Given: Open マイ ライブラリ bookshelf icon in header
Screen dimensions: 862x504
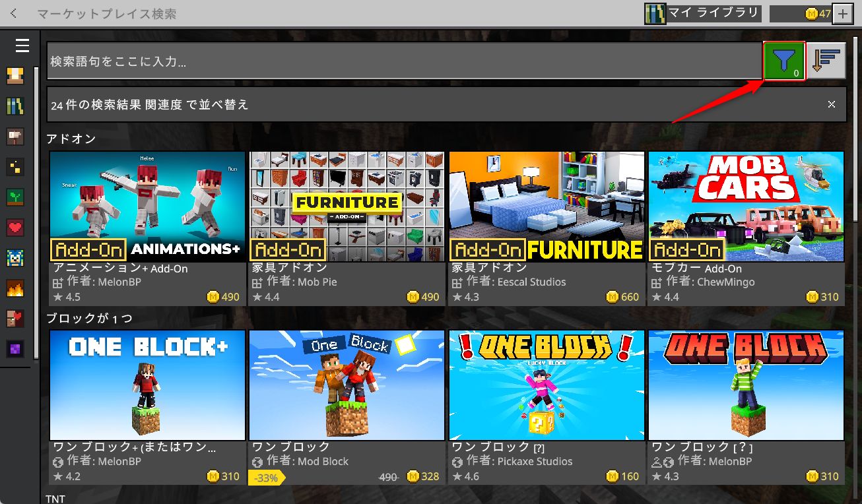Looking at the screenshot, I should point(655,14).
